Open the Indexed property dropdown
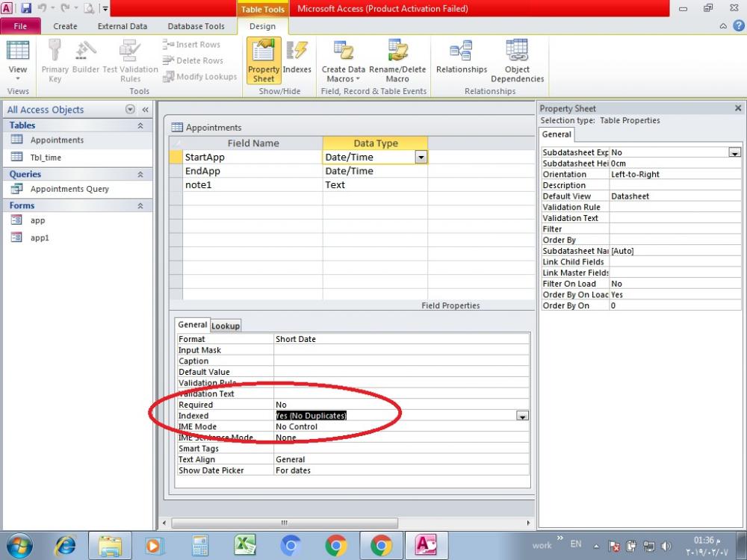 click(x=523, y=416)
